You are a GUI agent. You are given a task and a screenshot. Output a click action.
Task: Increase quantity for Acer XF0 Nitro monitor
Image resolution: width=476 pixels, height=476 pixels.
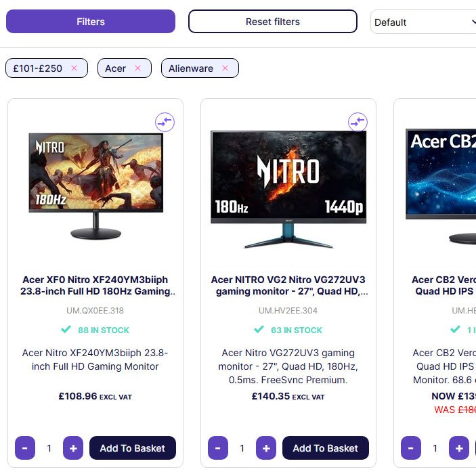pyautogui.click(x=73, y=448)
